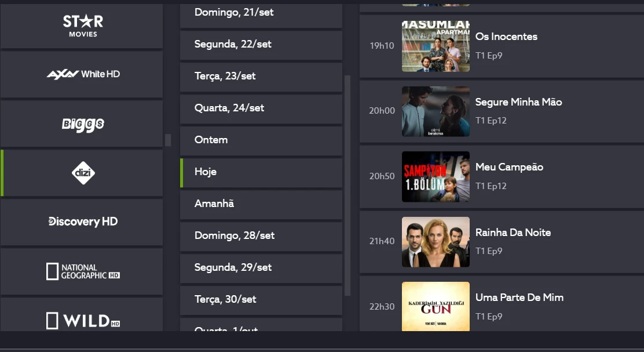
Task: Choose Quarta, 24/set in date list
Action: pos(261,109)
